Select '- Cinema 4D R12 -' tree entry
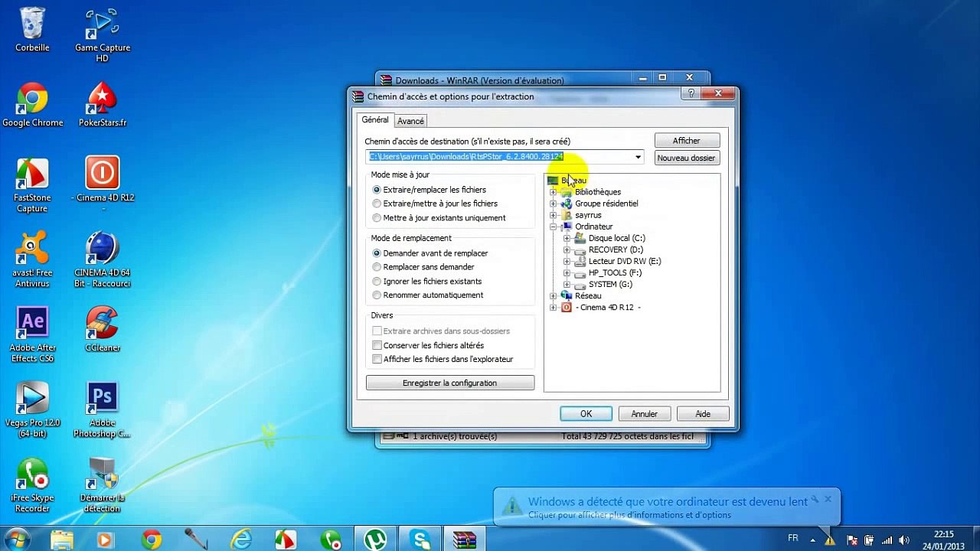This screenshot has height=551, width=980. pos(608,307)
